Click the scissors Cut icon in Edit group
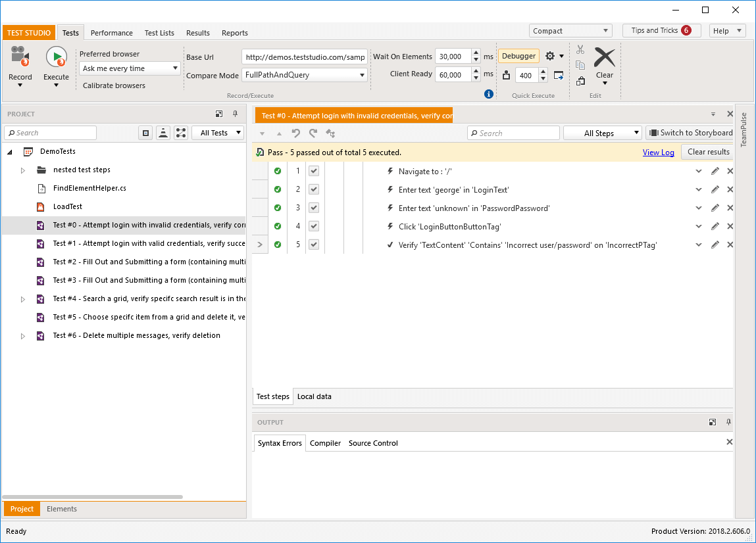Viewport: 756px width, 543px height. pyautogui.click(x=580, y=49)
